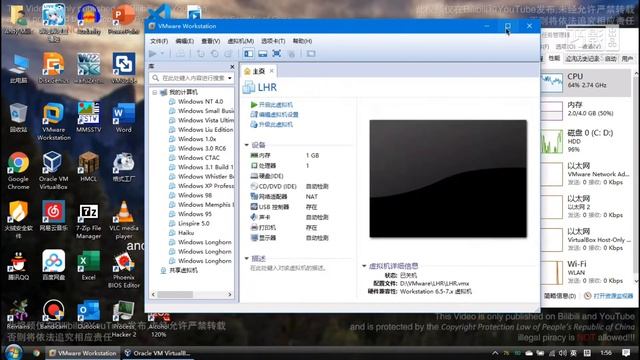The image size is (640, 360).
Task: Click 升级此虚拟机 link
Action: coord(271,124)
